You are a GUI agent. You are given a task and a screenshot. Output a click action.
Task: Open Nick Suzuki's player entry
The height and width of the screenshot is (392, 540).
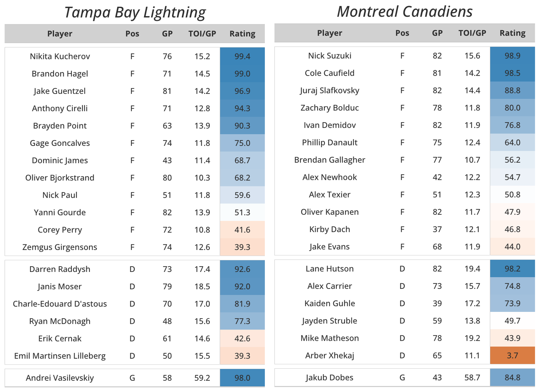pos(330,56)
